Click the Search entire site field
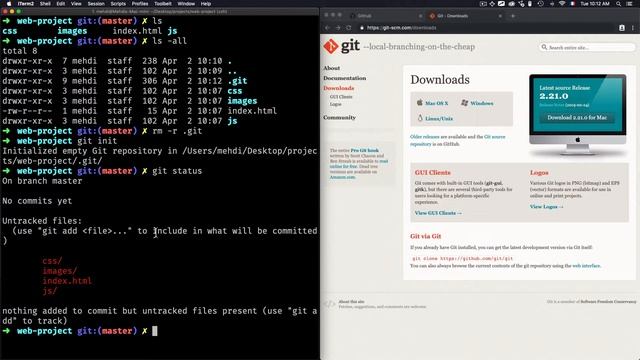Viewport: 640px width, 360px height. (x=587, y=47)
